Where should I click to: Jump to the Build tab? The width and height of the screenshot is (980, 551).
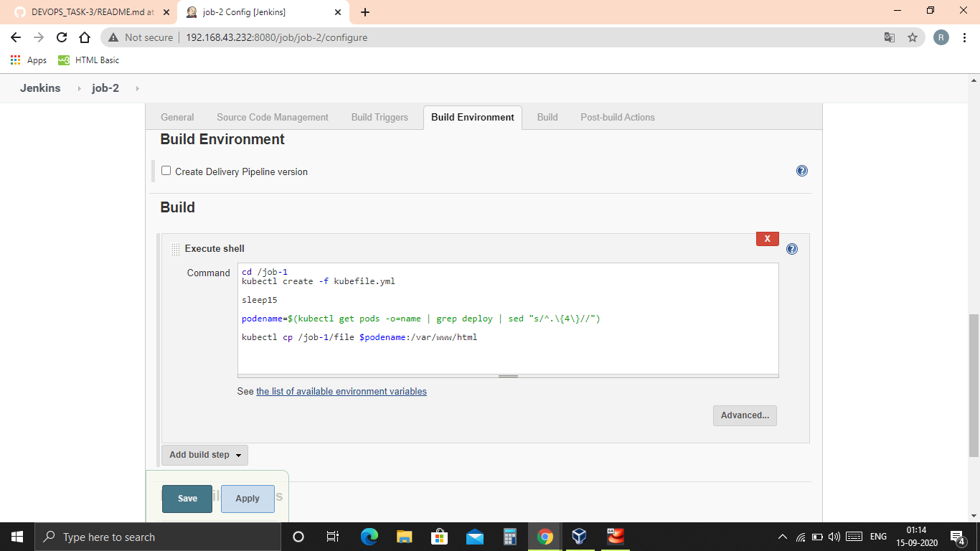[547, 117]
